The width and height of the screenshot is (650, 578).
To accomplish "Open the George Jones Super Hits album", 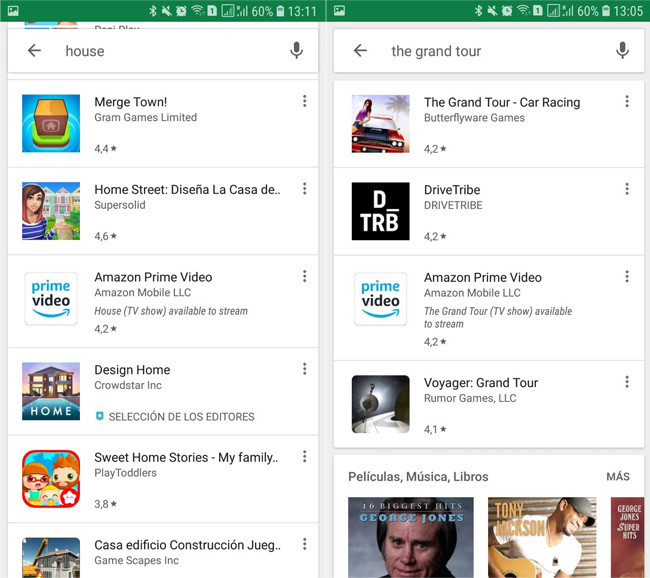I will [628, 537].
